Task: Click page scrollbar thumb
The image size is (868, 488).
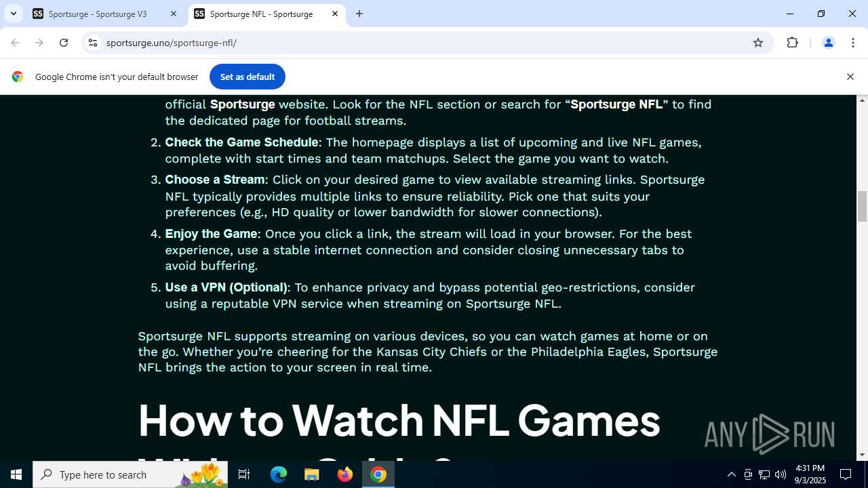Action: [863, 206]
